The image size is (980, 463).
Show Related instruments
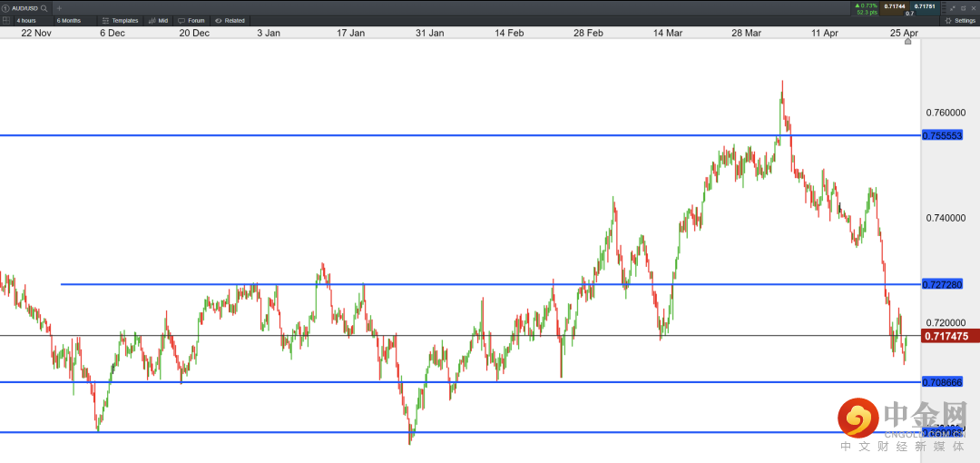(230, 21)
